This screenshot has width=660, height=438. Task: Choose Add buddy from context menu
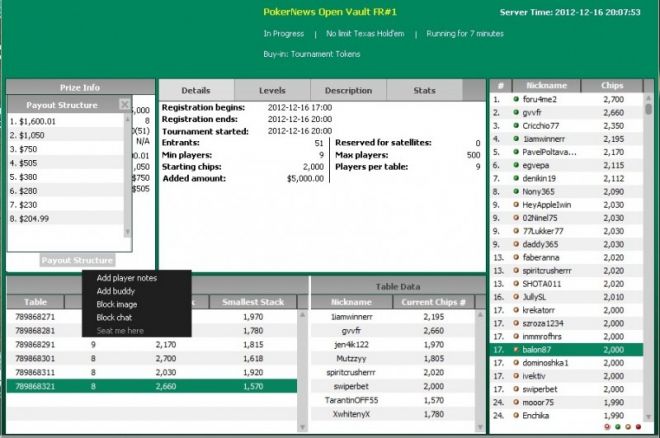[116, 291]
